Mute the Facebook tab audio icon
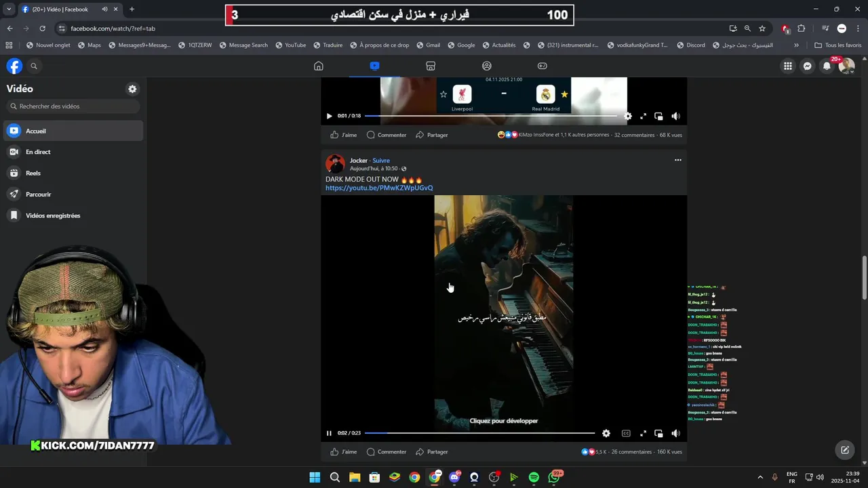 pyautogui.click(x=104, y=9)
